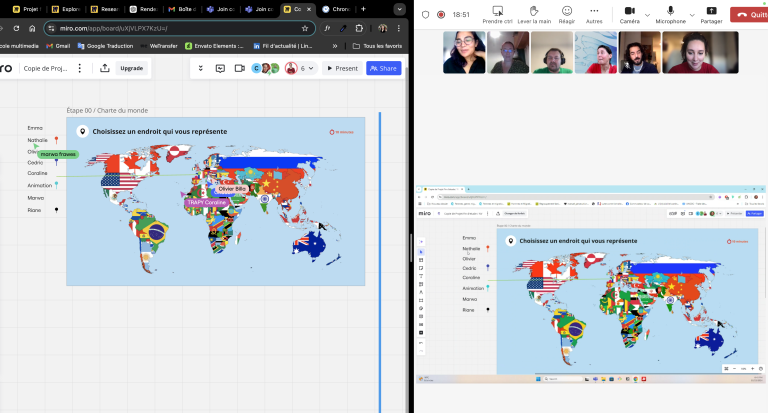Open the Miro comments panel icon
Viewport: 768px width, 413px height.
[x=220, y=68]
